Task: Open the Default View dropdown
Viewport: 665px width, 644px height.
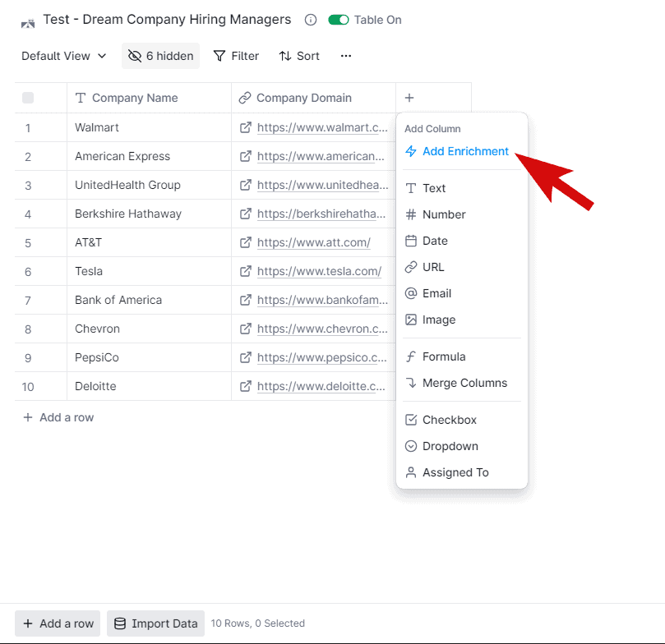Action: (x=63, y=56)
